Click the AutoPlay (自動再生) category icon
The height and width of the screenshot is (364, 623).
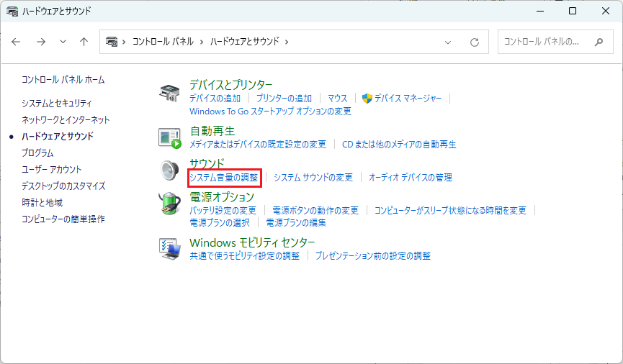pyautogui.click(x=170, y=138)
